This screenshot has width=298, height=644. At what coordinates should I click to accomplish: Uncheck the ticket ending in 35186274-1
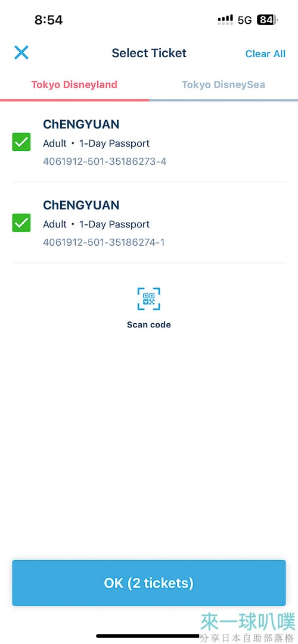[x=21, y=223]
